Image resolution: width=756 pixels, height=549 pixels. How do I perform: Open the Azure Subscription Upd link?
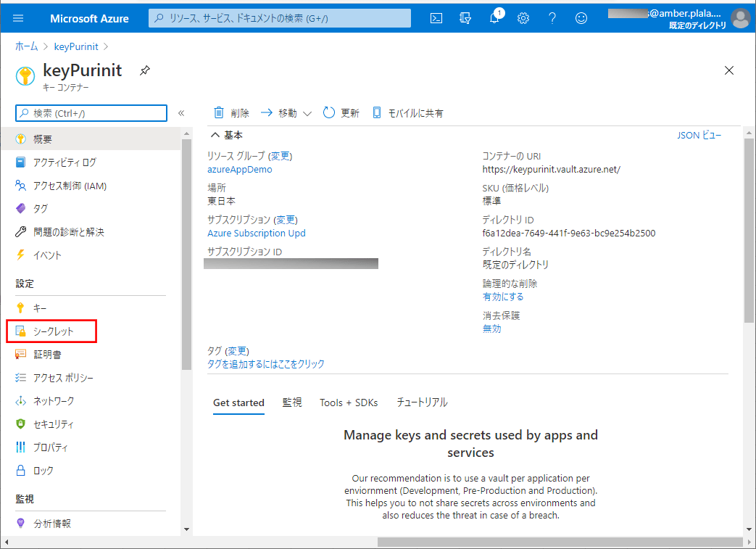(x=257, y=233)
